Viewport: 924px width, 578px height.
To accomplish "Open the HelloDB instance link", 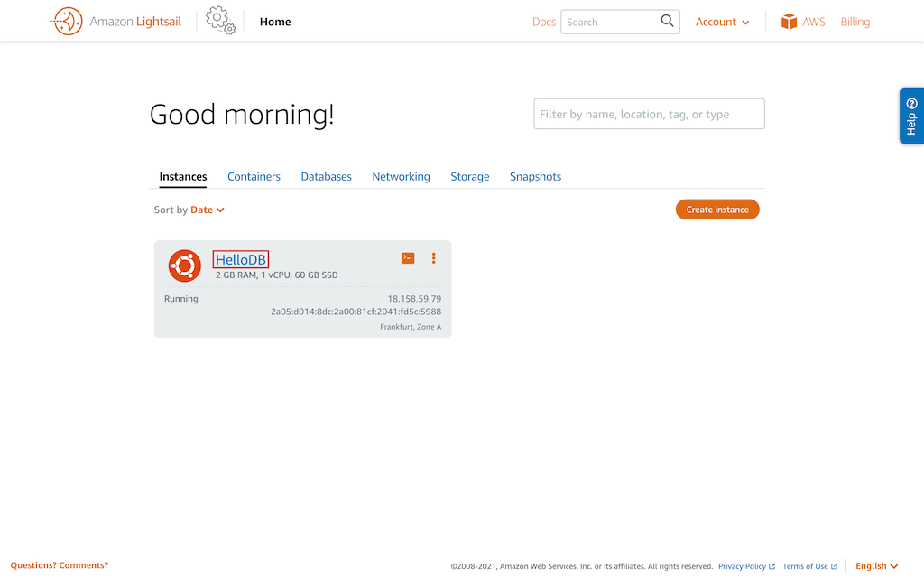I will point(240,259).
